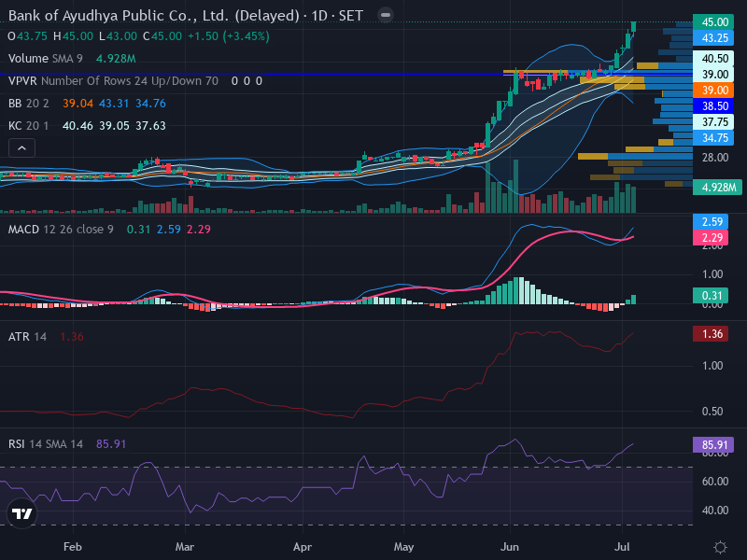Click the 4.928M volume axis label
This screenshot has height=560, width=747.
717,188
